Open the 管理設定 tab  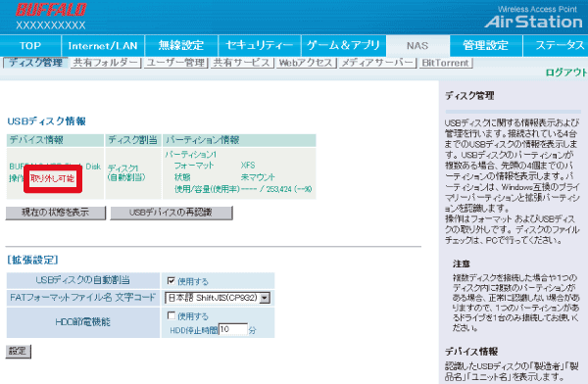[486, 46]
